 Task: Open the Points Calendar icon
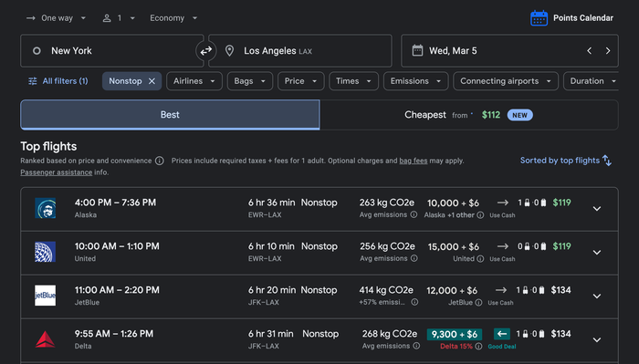tap(539, 18)
